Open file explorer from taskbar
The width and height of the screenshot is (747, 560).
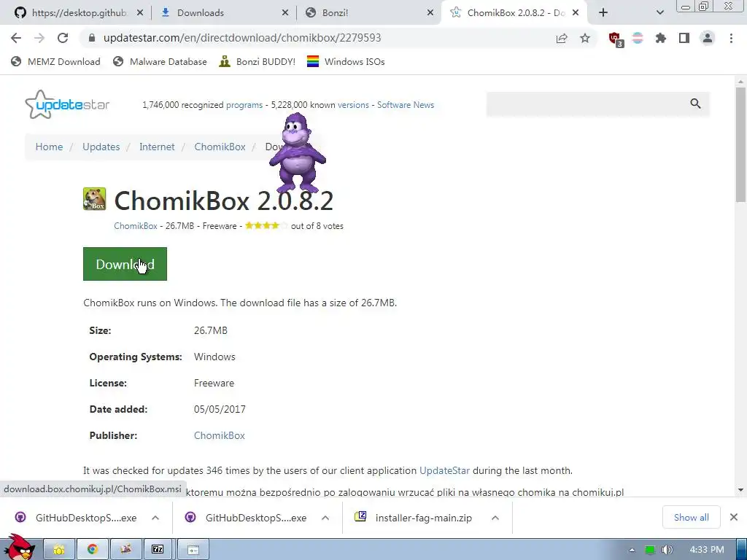coord(59,550)
